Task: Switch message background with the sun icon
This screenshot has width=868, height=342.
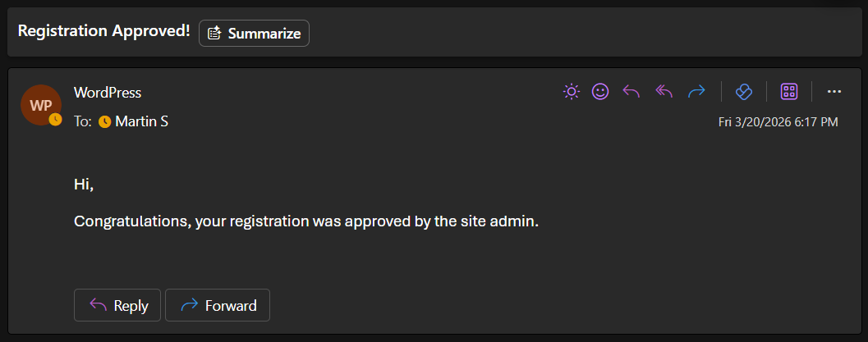Action: (x=572, y=92)
